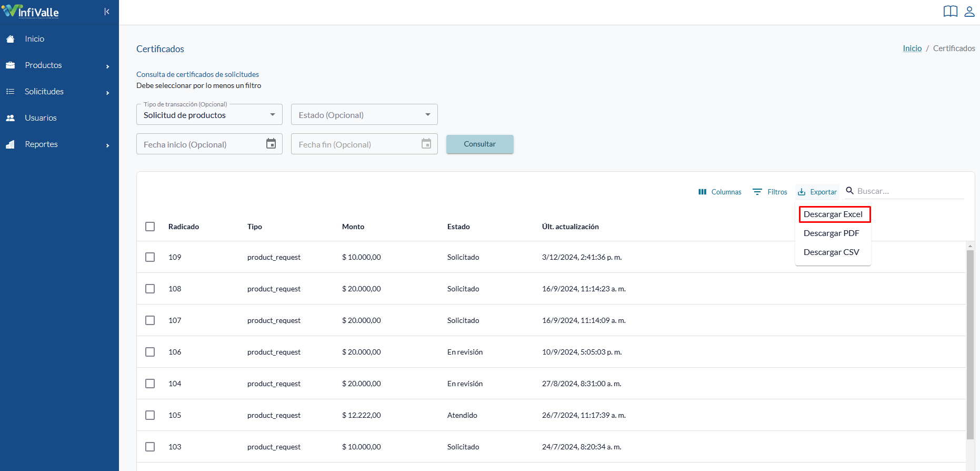The width and height of the screenshot is (980, 471).
Task: Click the date 27/8/2024, 8:31:00 a. m.
Action: [582, 384]
